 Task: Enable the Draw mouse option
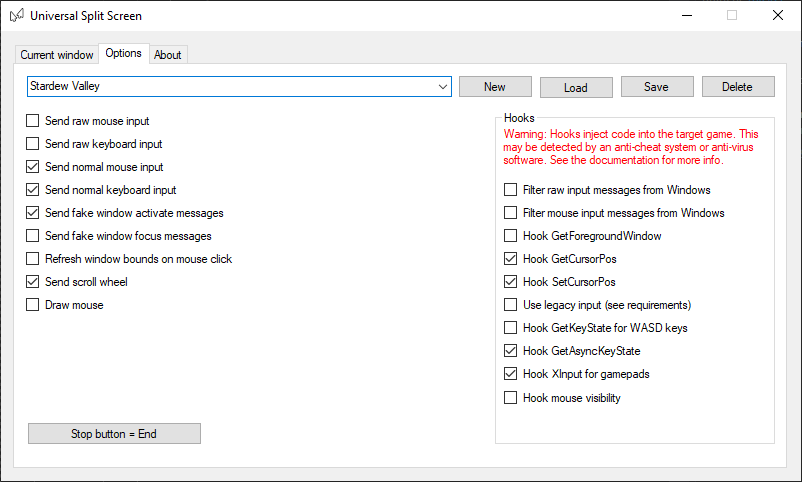32,305
